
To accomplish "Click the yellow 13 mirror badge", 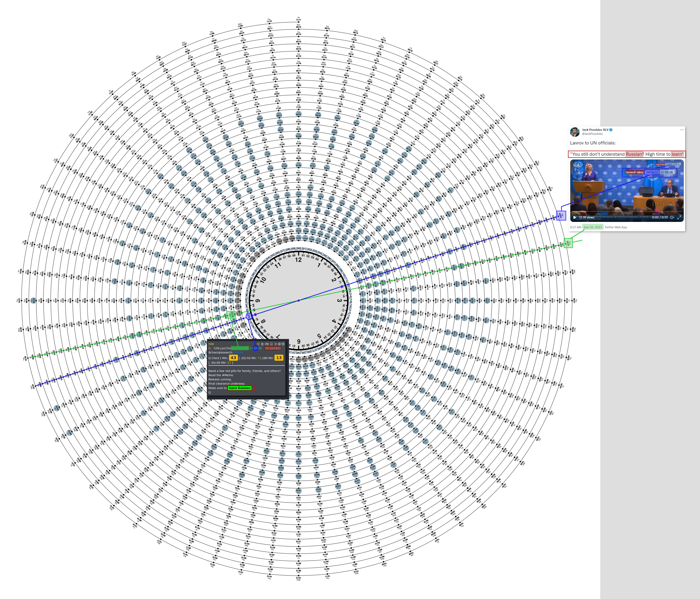I will [279, 358].
